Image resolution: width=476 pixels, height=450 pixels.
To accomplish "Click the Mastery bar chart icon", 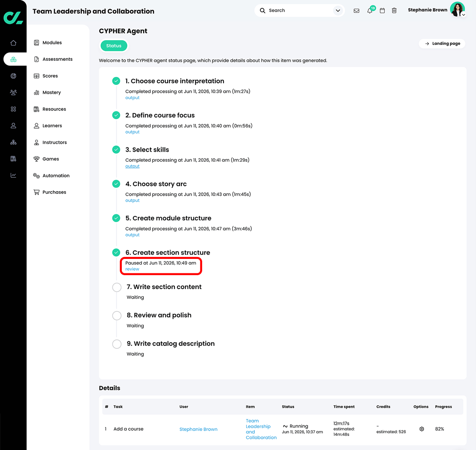I will [36, 92].
